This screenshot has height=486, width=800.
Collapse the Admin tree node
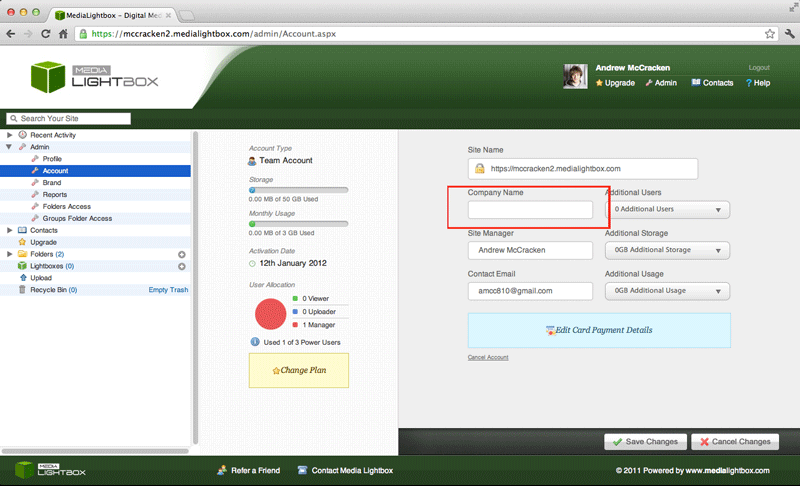[10, 147]
